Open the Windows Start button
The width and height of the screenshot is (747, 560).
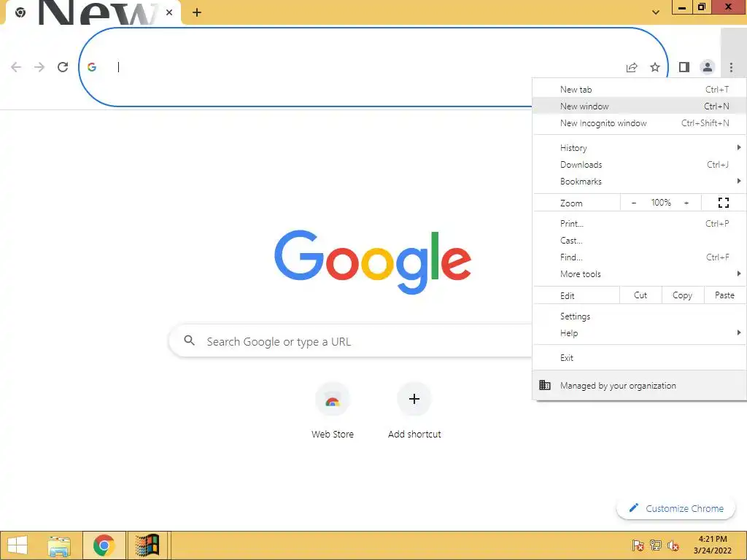point(18,545)
